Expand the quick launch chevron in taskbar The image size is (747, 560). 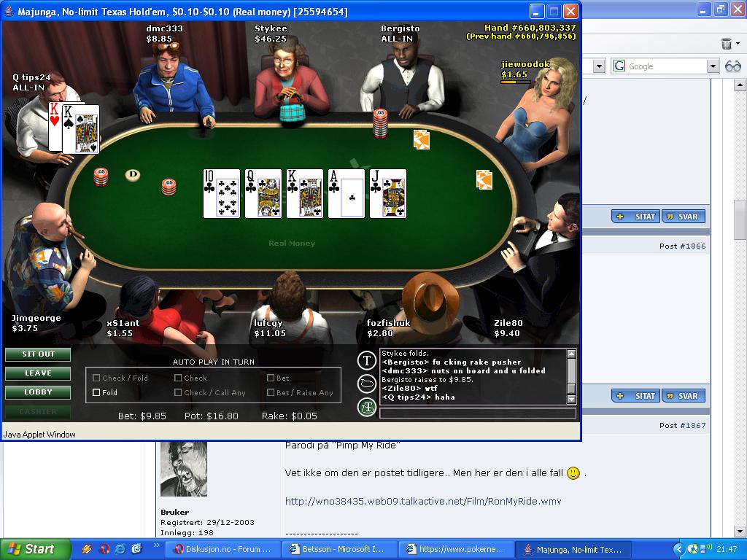(x=156, y=545)
